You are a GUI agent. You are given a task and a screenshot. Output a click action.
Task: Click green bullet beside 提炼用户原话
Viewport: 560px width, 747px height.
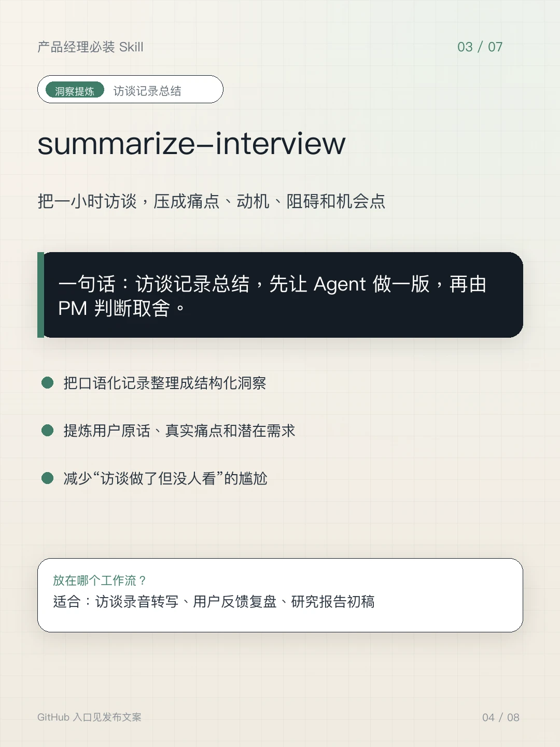[48, 431]
